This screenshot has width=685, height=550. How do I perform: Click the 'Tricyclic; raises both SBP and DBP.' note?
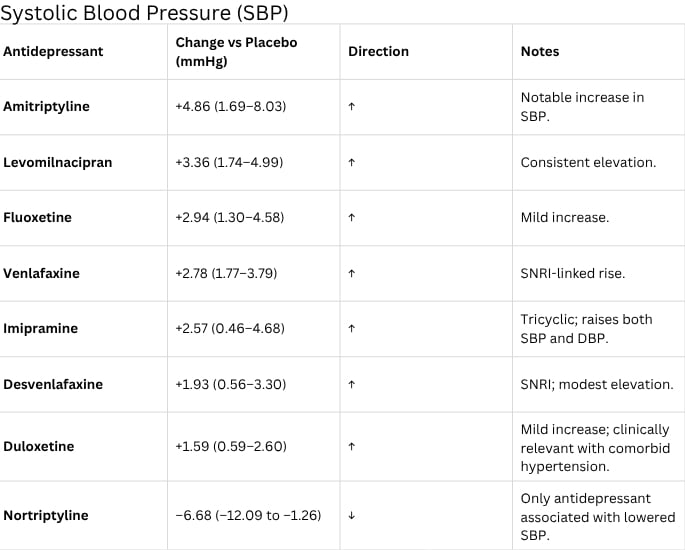[x=586, y=329]
